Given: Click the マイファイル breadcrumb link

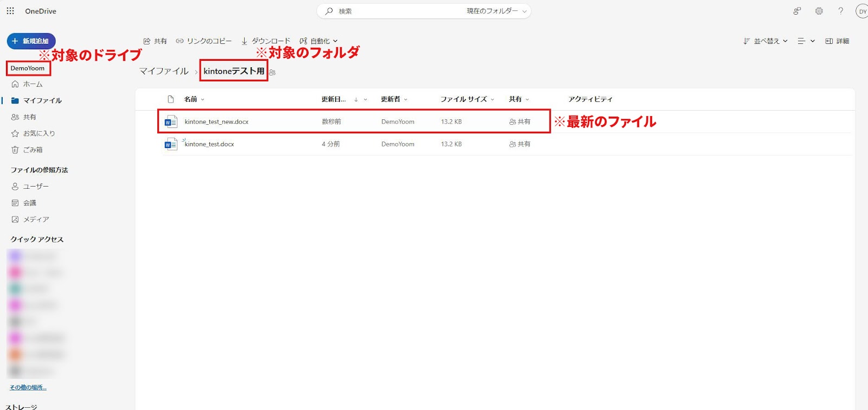Looking at the screenshot, I should pos(164,72).
